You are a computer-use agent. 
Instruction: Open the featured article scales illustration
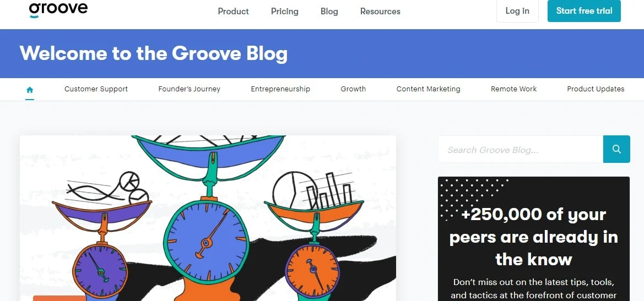click(208, 218)
